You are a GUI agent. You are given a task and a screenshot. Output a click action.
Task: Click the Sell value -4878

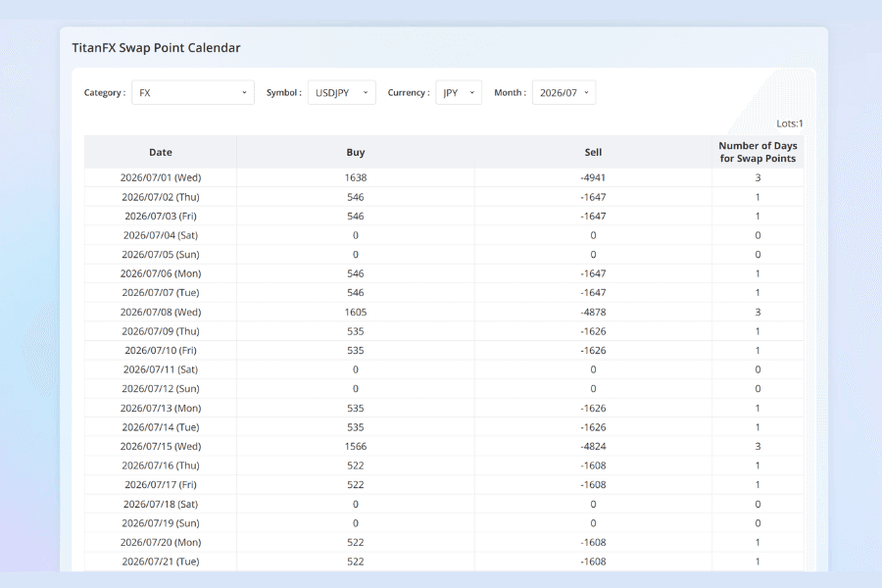tap(593, 312)
